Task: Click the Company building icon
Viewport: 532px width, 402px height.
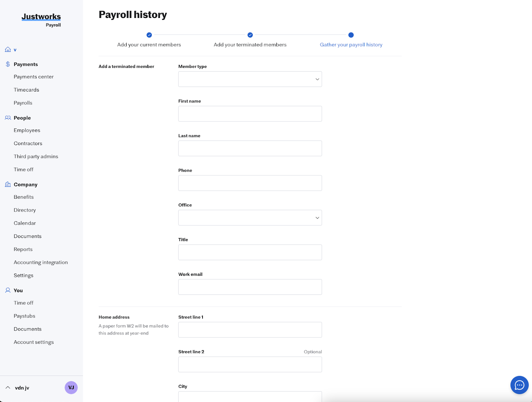Action: (8, 184)
